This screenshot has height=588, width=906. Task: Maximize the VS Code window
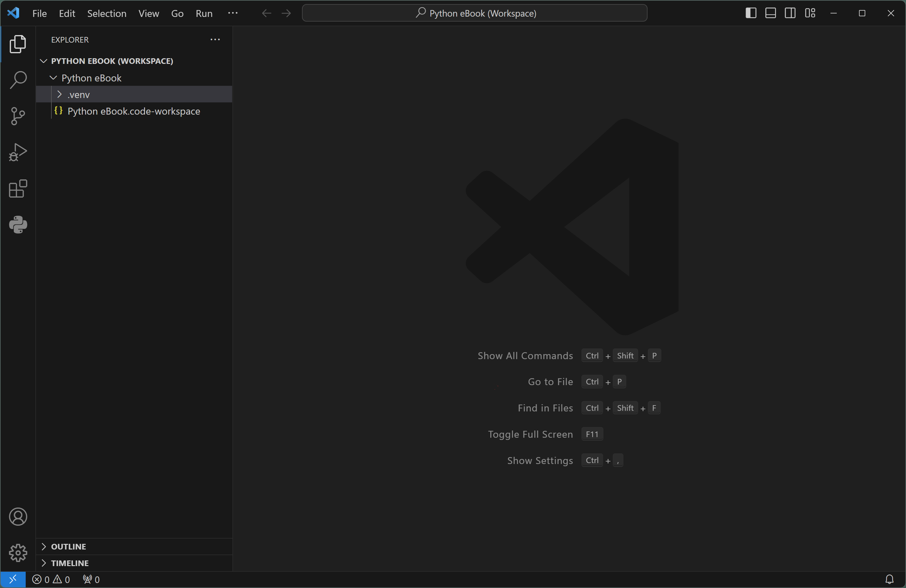click(862, 13)
